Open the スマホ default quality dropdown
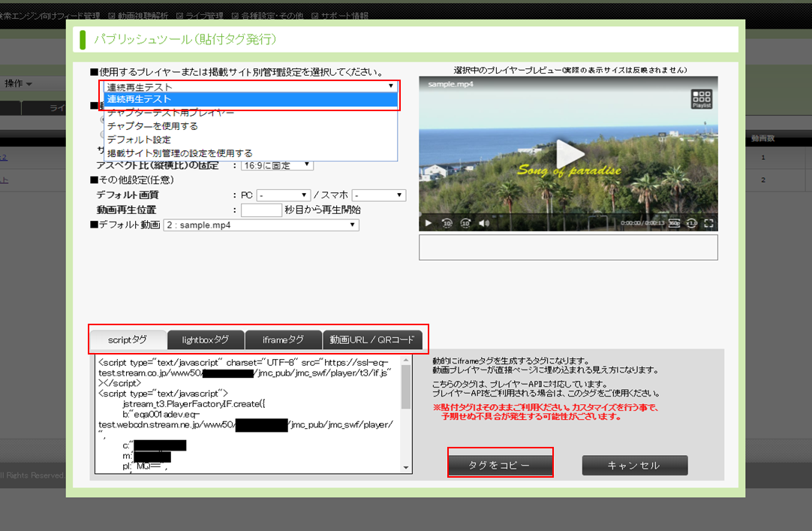The height and width of the screenshot is (531, 812). click(x=378, y=195)
